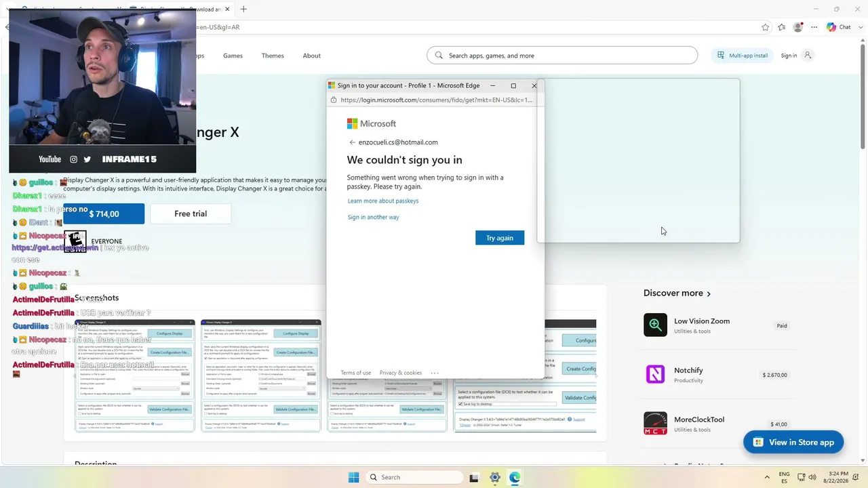Click the $ 714,00 buy button

[x=104, y=213]
